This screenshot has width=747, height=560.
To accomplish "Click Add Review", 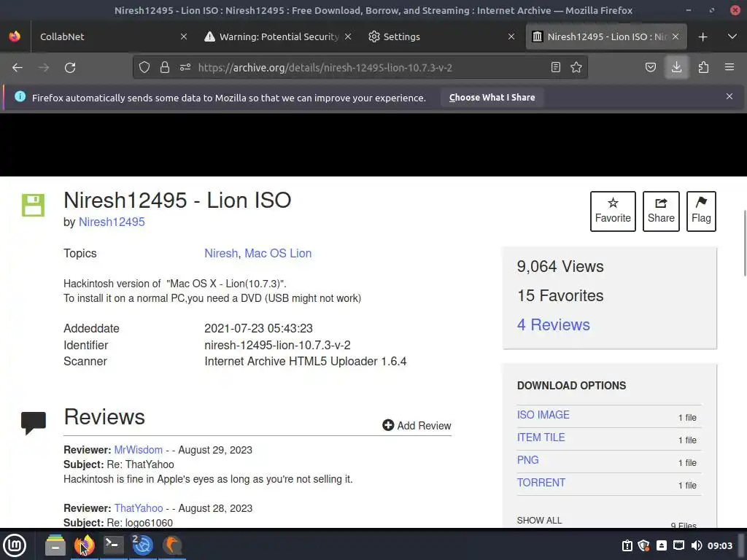I will [x=417, y=425].
